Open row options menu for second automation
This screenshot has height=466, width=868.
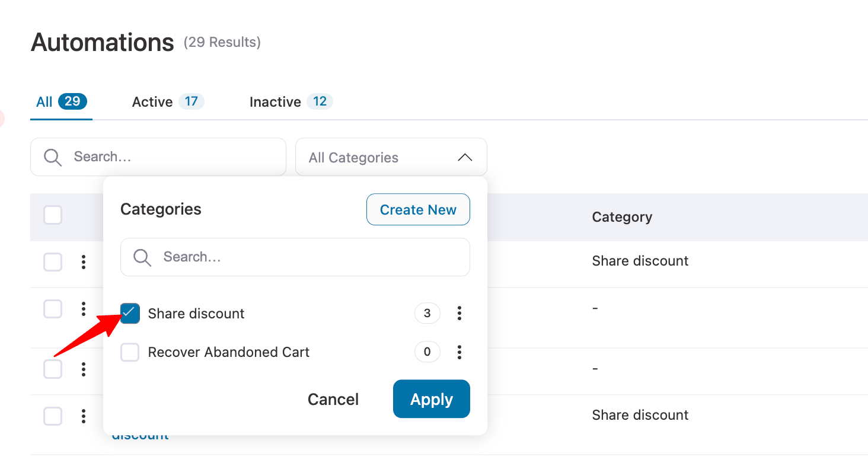(84, 309)
